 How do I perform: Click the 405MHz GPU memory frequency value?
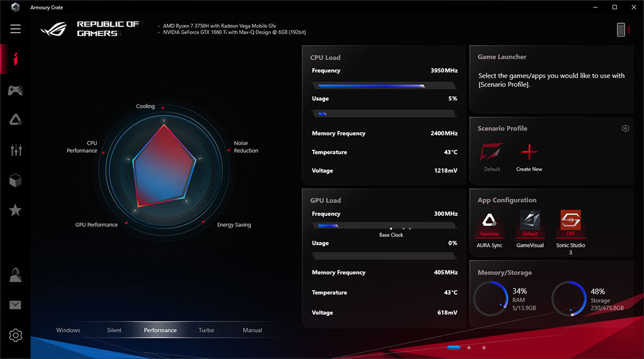pyautogui.click(x=446, y=272)
